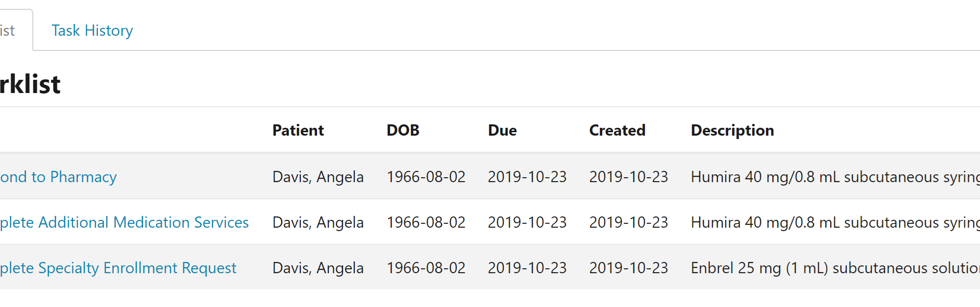Click patient name in Respond to Pharmacy row
The height and width of the screenshot is (307, 980).
(x=318, y=177)
